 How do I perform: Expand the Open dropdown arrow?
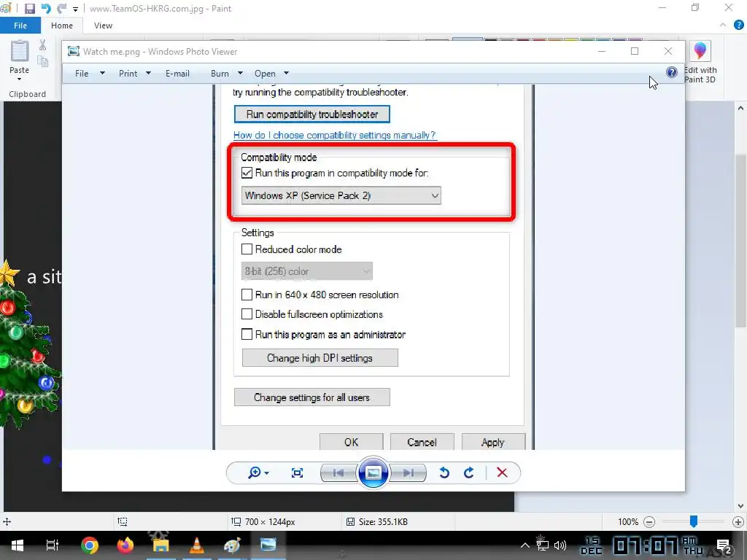coord(286,74)
